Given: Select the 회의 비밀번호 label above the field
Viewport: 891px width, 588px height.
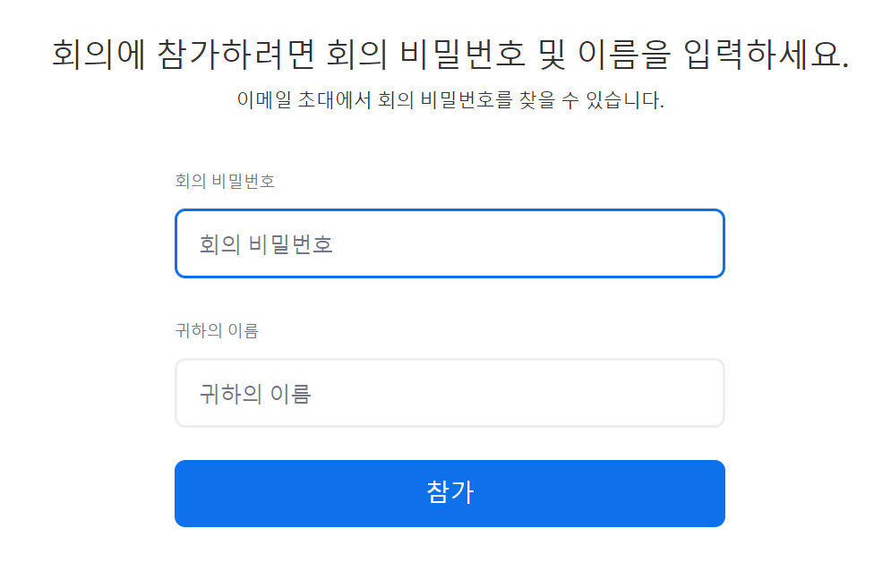Looking at the screenshot, I should pyautogui.click(x=225, y=181).
